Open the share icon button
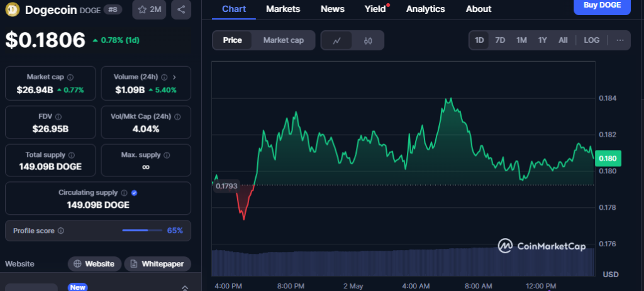The height and width of the screenshot is (291, 644). [x=181, y=9]
